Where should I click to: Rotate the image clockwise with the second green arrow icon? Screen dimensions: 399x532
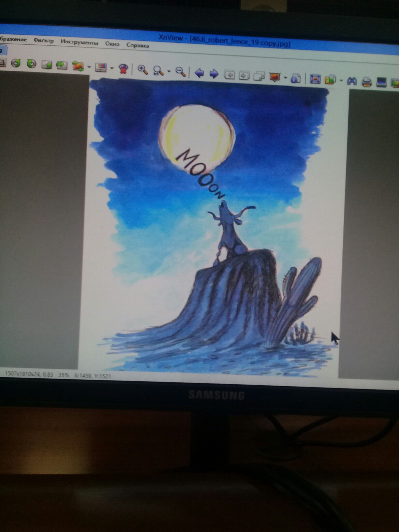click(31, 64)
